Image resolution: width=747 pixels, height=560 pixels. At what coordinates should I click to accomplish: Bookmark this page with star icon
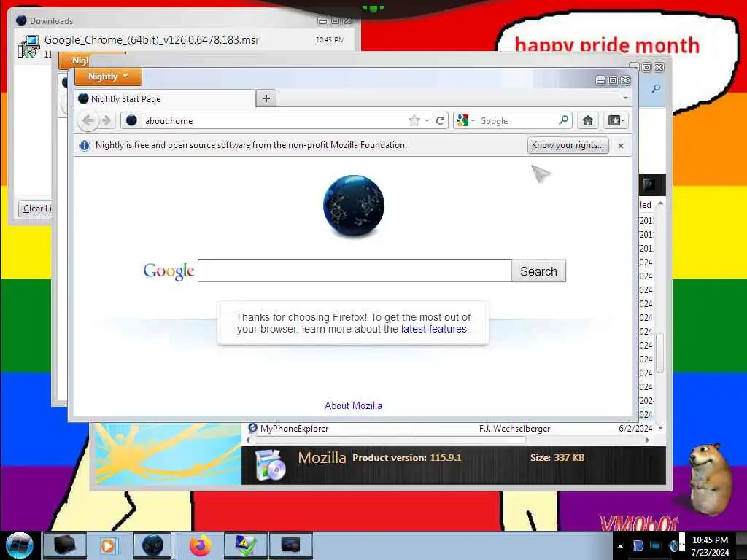[414, 121]
